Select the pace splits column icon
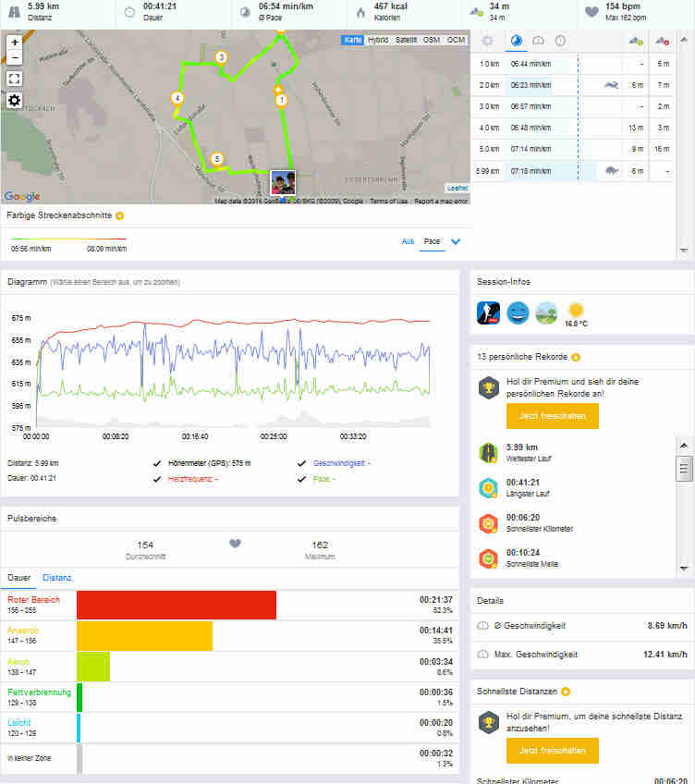This screenshot has height=784, width=695. [x=516, y=41]
